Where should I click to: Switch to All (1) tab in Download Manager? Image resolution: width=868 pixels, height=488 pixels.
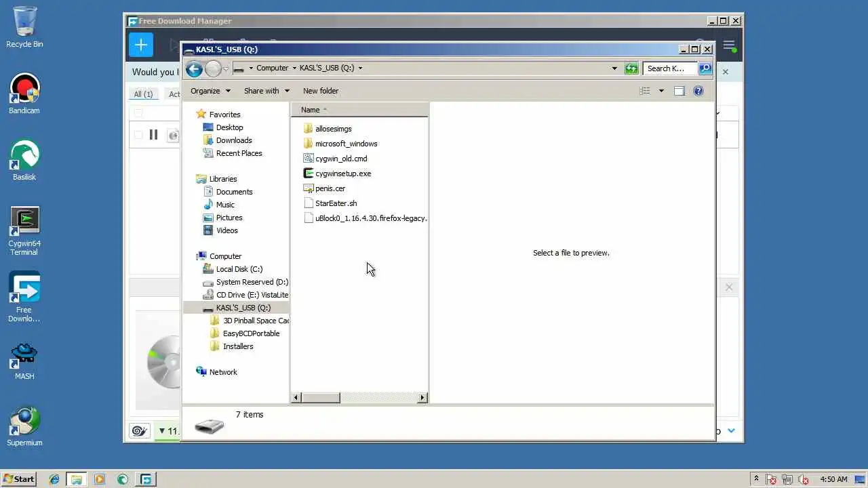click(x=143, y=94)
